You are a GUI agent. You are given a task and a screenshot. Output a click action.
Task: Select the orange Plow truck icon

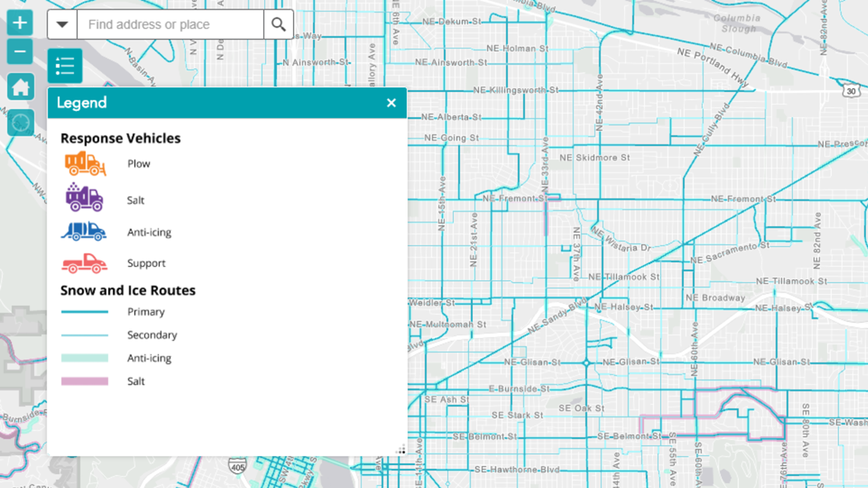85,164
